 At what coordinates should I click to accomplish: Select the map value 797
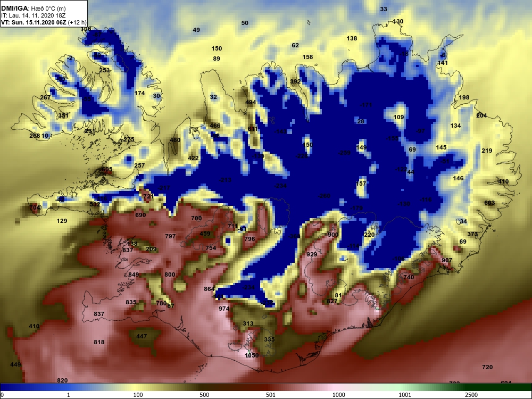pos(170,236)
